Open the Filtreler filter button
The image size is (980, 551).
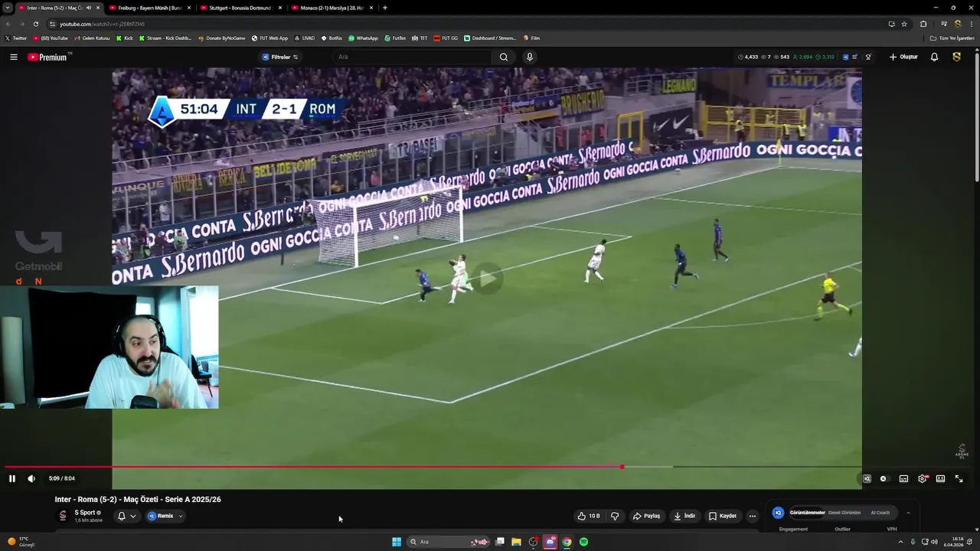(x=280, y=57)
